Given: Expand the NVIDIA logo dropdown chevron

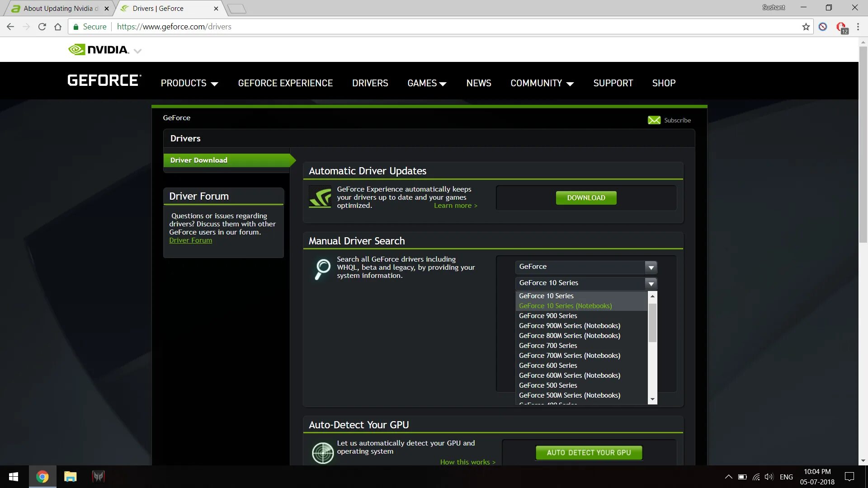Looking at the screenshot, I should pyautogui.click(x=138, y=51).
